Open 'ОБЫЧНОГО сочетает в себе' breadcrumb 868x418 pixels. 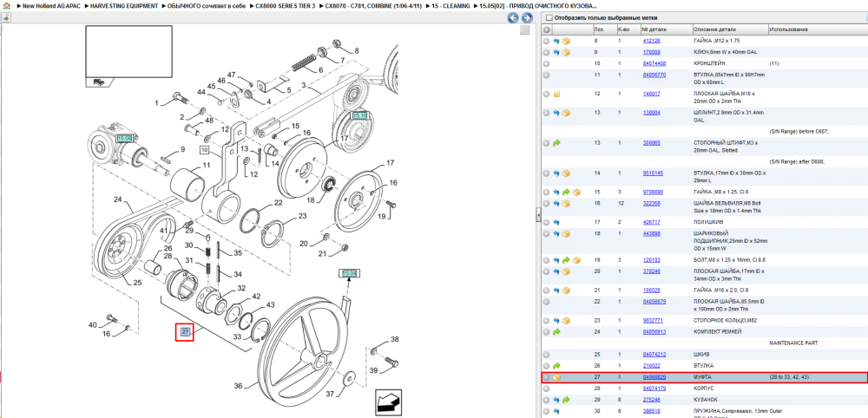click(207, 5)
